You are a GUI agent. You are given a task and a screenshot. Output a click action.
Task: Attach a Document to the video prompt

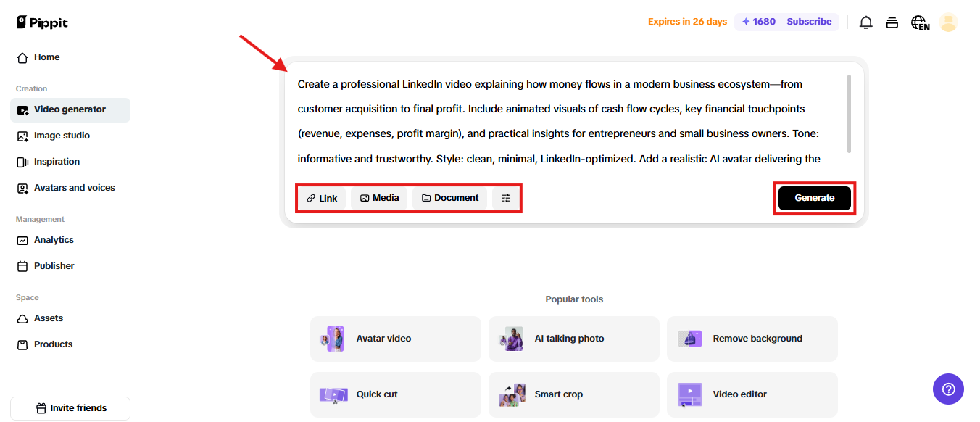[x=449, y=197]
